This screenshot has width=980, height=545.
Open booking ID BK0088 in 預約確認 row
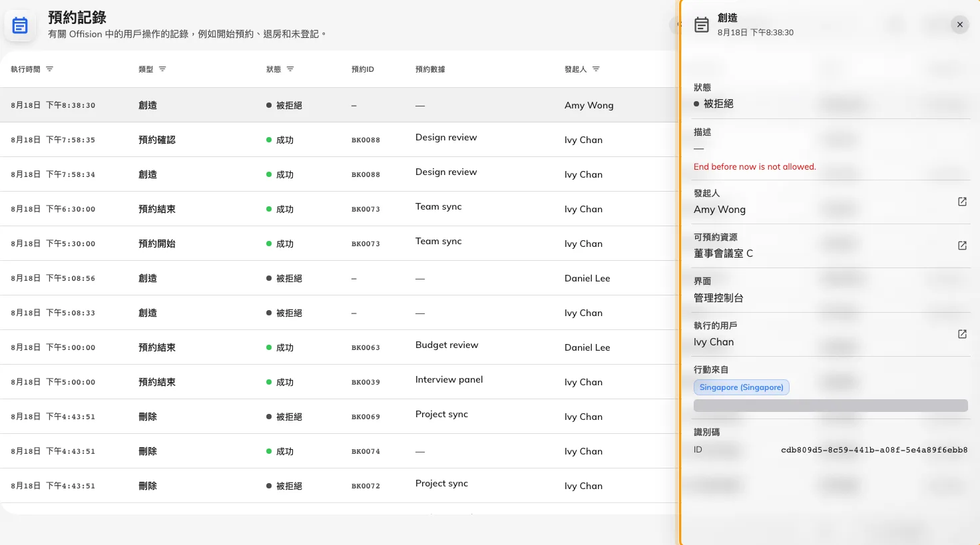click(x=366, y=140)
